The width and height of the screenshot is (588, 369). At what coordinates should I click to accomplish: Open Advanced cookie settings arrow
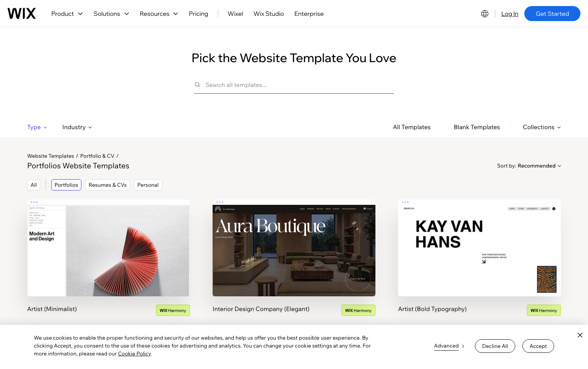[463, 346]
